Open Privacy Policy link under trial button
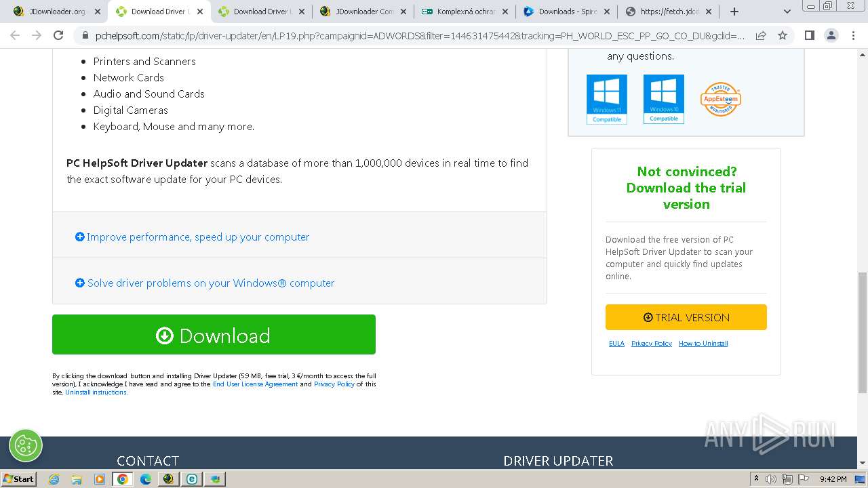868x488 pixels. coord(652,344)
